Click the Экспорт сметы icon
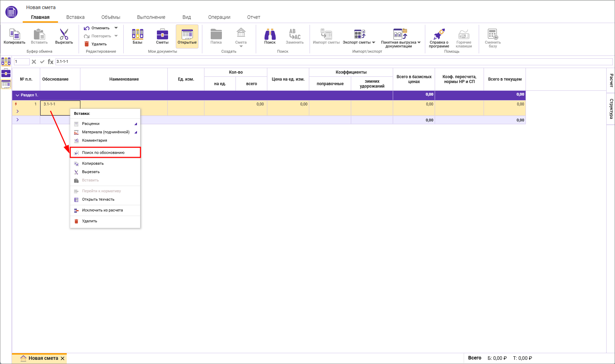 359,35
